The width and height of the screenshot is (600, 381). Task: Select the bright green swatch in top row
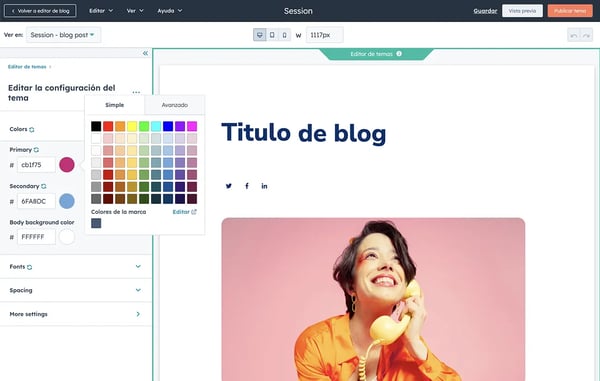coord(144,126)
